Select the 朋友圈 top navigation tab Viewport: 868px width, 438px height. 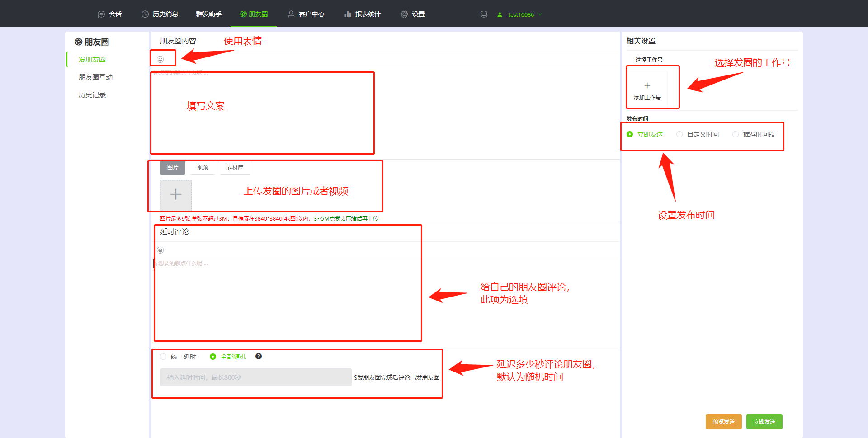[x=254, y=14]
